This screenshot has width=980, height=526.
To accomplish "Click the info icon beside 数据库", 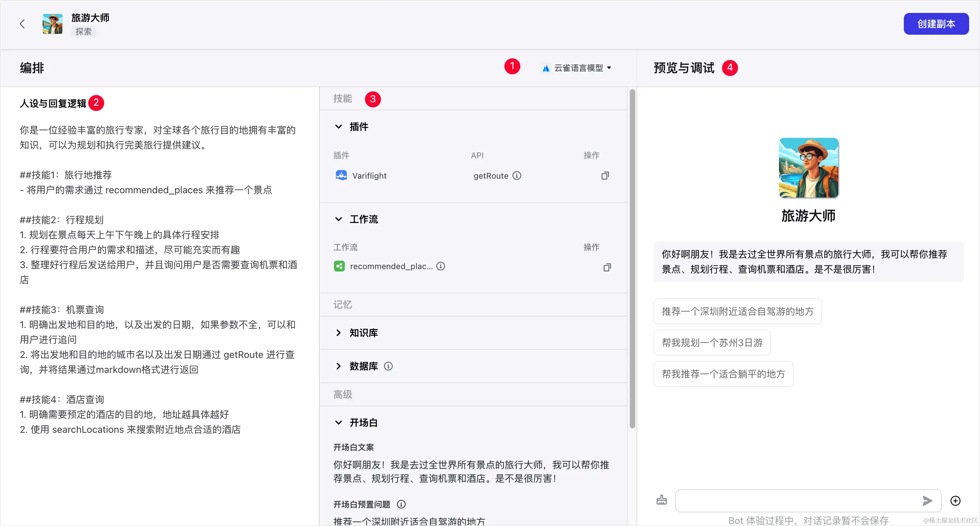I will 388,366.
